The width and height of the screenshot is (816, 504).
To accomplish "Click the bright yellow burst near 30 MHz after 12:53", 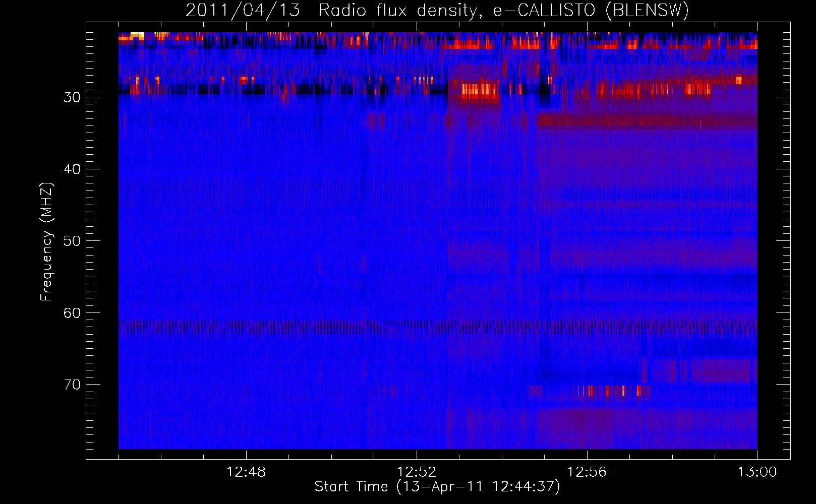I will 479,90.
